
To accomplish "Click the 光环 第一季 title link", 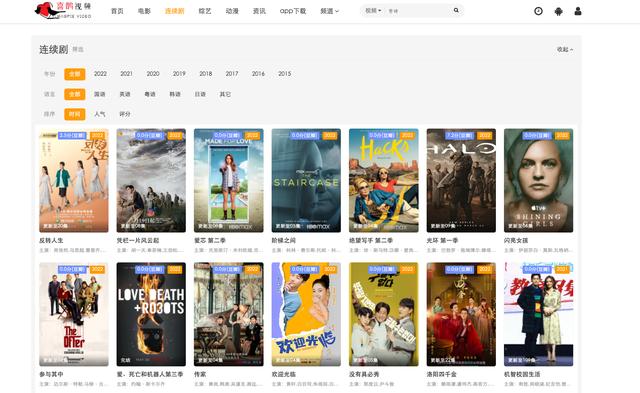I will point(442,240).
